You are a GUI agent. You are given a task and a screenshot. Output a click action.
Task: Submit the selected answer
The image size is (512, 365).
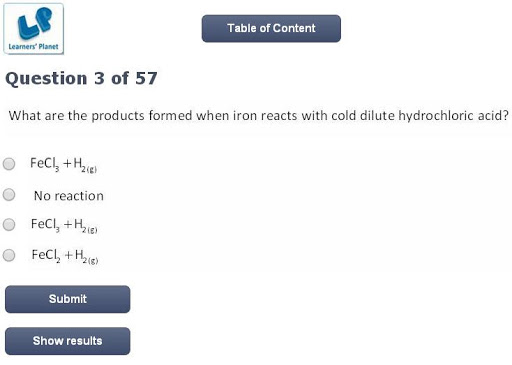click(x=68, y=299)
